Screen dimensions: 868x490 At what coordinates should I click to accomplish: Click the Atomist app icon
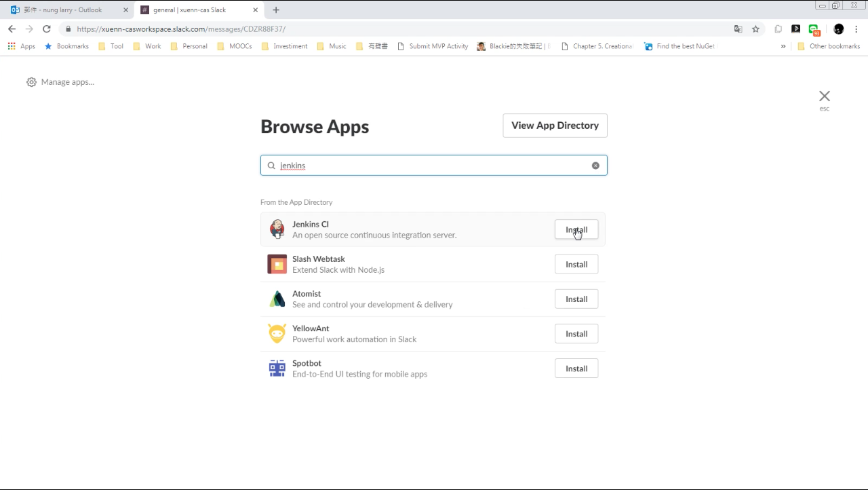tap(277, 299)
